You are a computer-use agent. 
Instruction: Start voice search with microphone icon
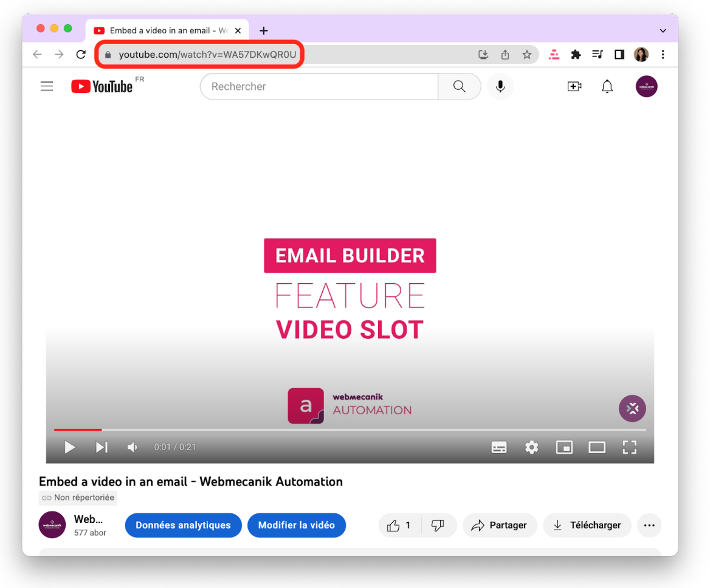500,86
